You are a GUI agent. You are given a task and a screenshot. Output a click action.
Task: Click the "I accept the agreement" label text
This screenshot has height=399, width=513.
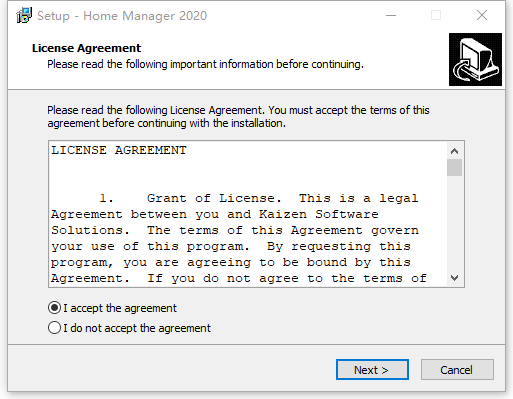(x=120, y=308)
